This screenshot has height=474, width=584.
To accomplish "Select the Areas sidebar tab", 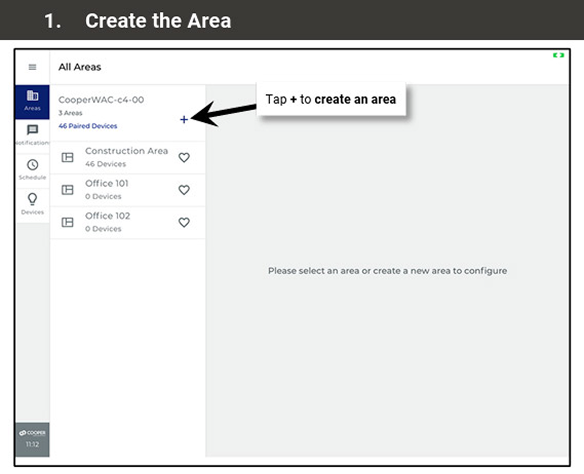I will click(32, 102).
